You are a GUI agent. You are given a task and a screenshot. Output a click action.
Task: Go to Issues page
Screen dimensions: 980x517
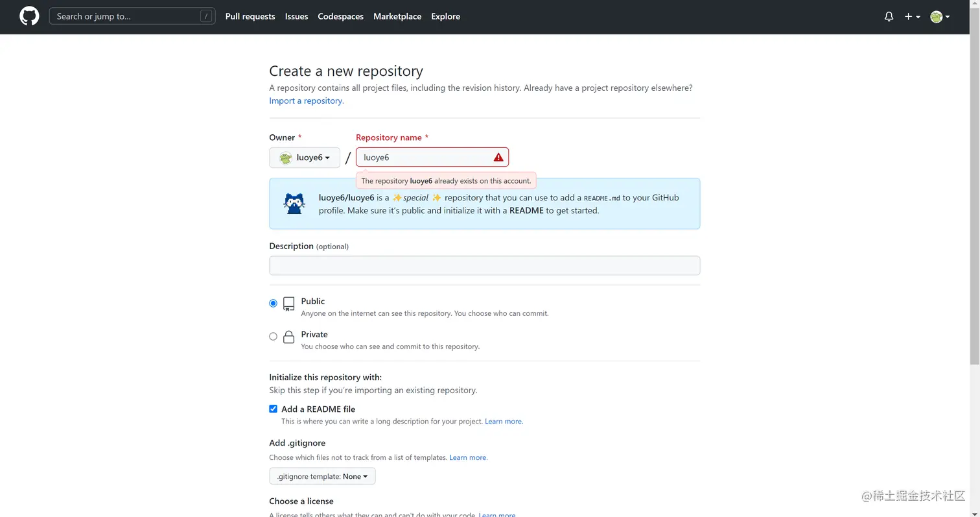[296, 16]
